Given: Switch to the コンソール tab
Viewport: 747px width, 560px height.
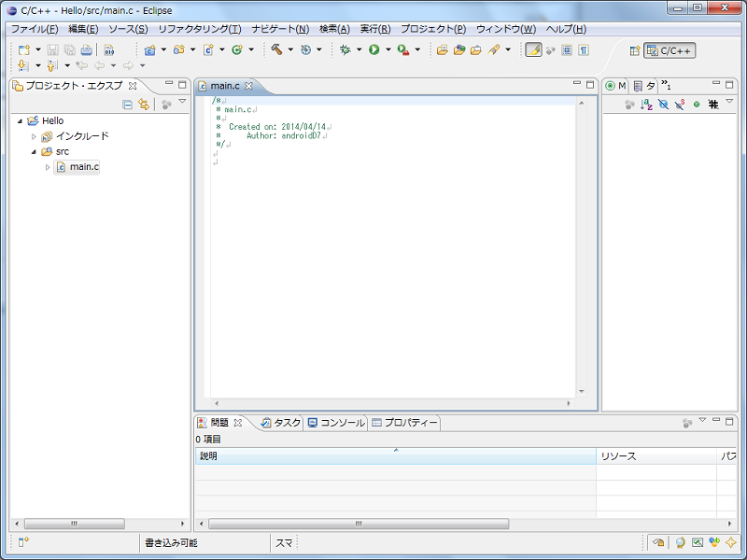Looking at the screenshot, I should (x=336, y=423).
